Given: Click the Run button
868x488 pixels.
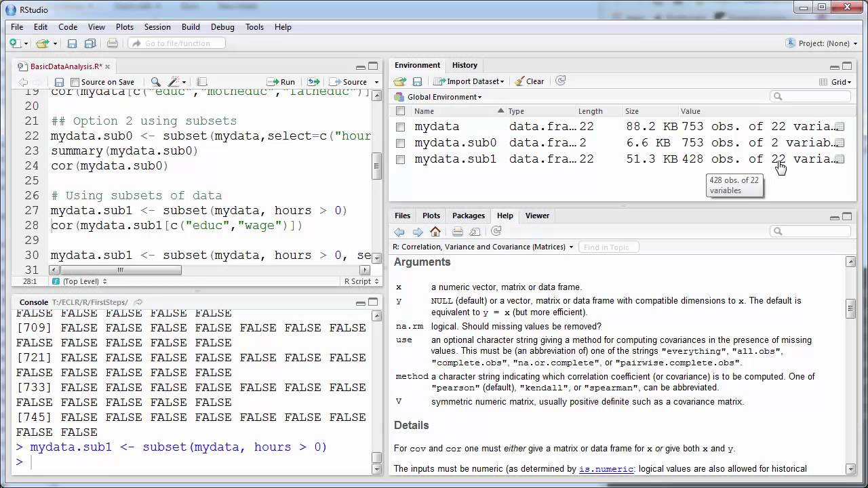Looking at the screenshot, I should tap(281, 82).
